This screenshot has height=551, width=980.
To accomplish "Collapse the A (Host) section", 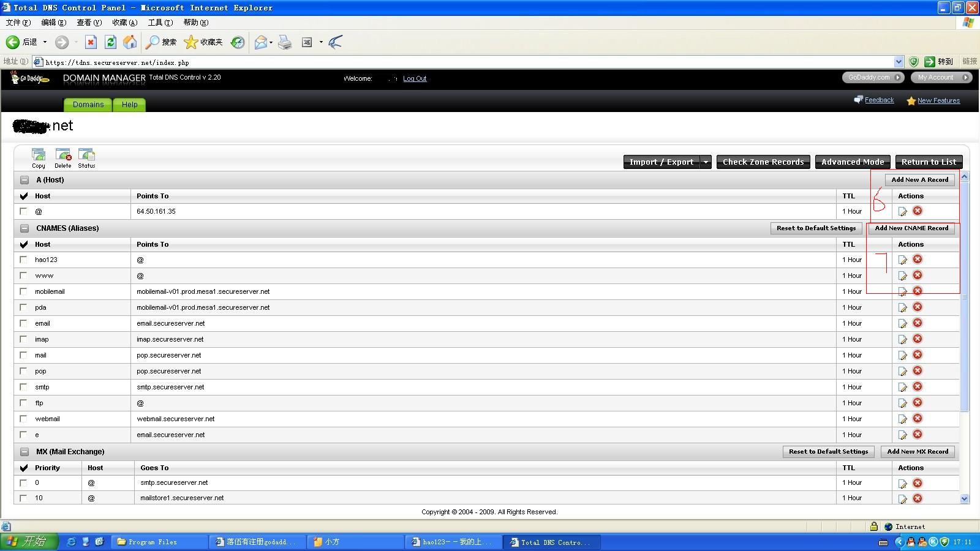I will click(24, 180).
